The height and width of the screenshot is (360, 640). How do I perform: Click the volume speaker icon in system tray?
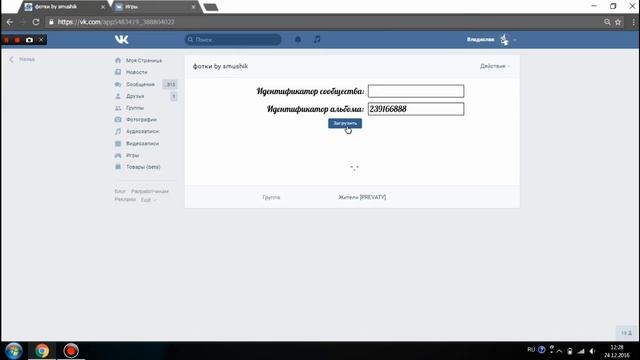(593, 351)
